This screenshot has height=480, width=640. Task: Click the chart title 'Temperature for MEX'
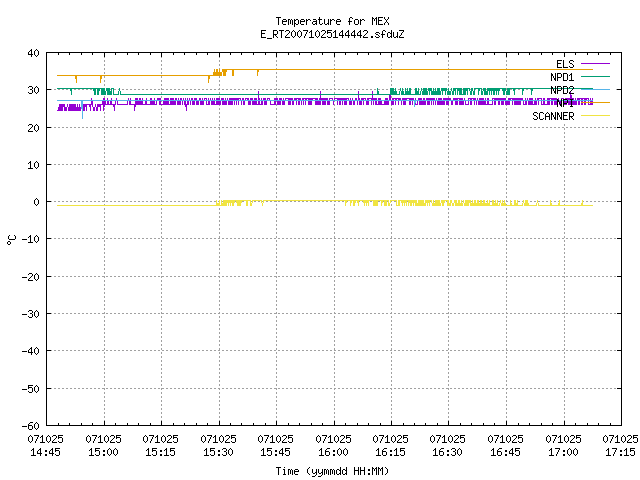coord(332,21)
